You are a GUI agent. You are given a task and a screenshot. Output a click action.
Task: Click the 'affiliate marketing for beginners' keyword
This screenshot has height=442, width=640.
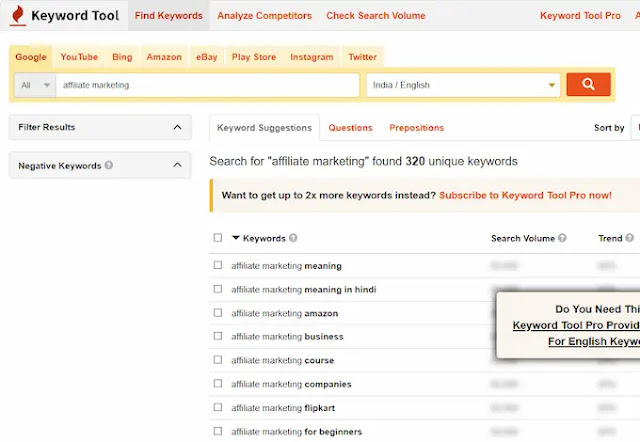pos(296,431)
